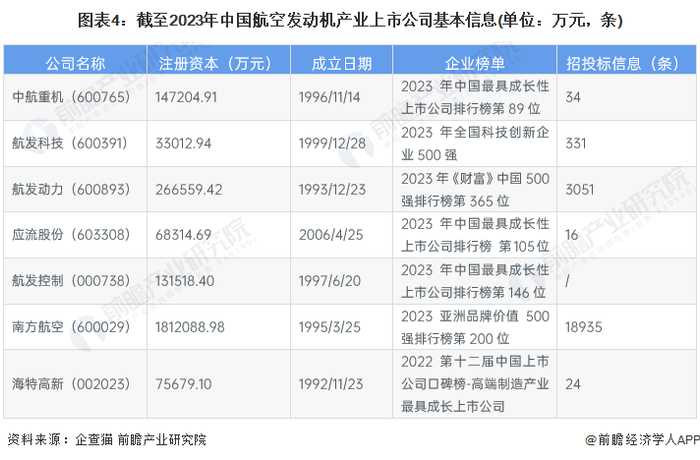Click founding date 2006/4/25
700x460 pixels.
click(x=331, y=234)
